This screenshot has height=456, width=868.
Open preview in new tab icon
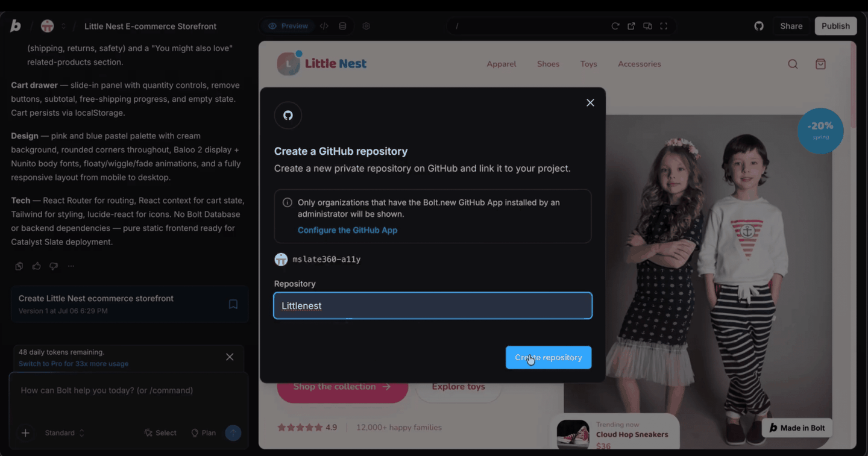[x=631, y=26]
